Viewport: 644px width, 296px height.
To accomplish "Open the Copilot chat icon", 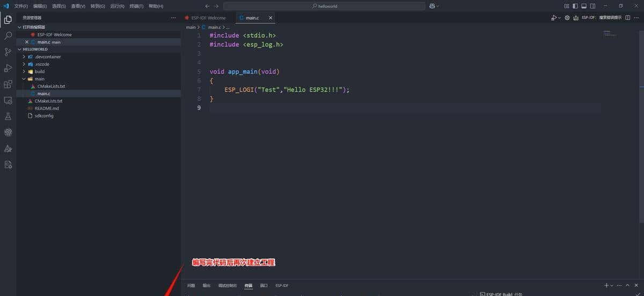I will [431, 6].
